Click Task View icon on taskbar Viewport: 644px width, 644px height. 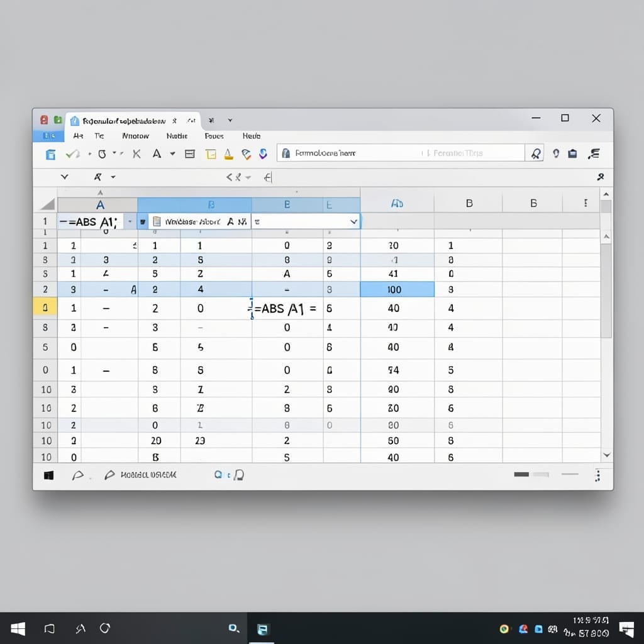point(49,628)
